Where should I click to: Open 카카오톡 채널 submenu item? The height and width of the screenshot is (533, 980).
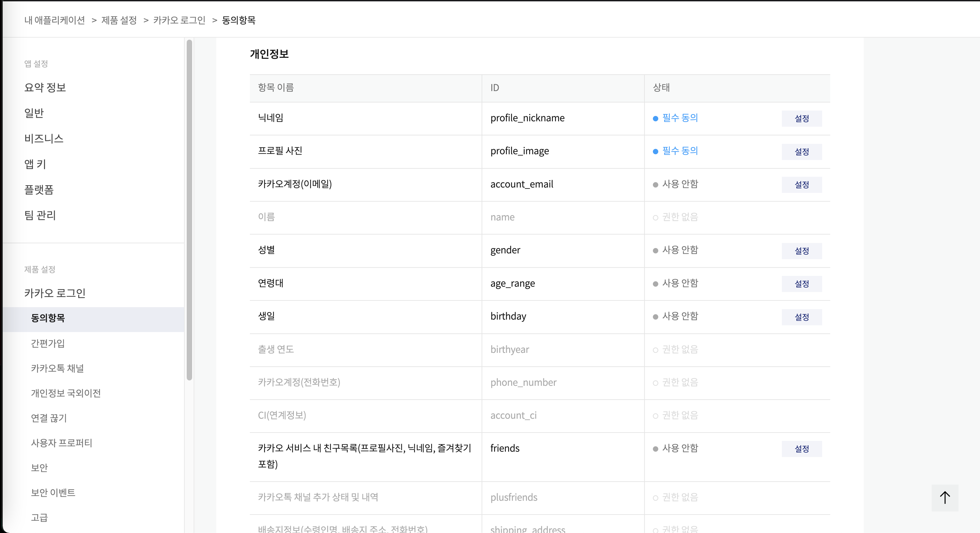[x=57, y=368]
